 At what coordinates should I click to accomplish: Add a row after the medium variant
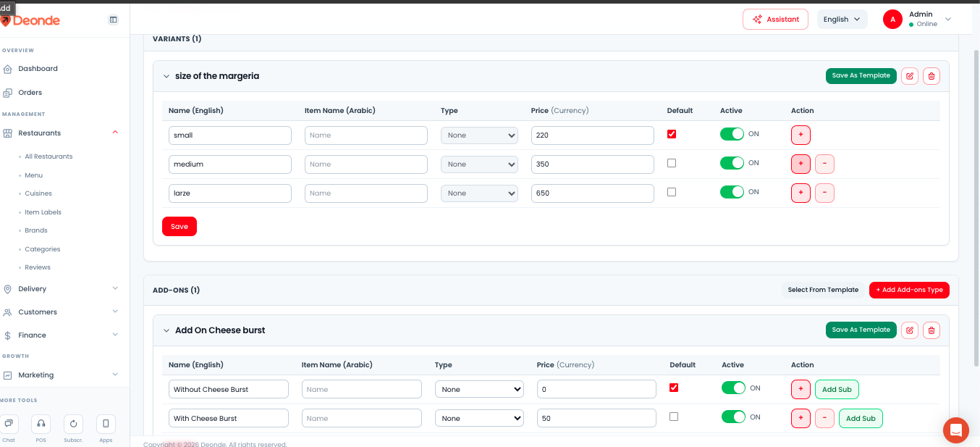click(x=801, y=164)
